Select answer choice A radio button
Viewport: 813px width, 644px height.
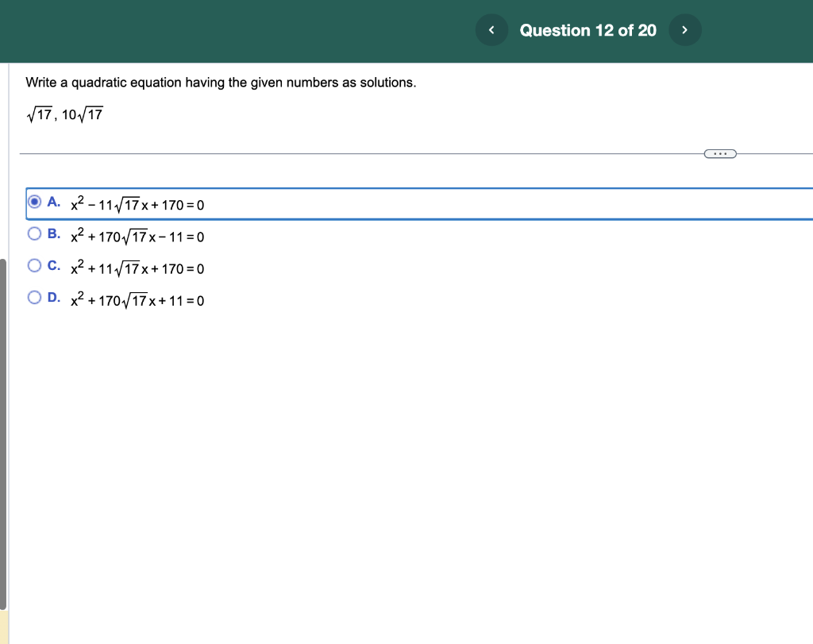click(34, 202)
